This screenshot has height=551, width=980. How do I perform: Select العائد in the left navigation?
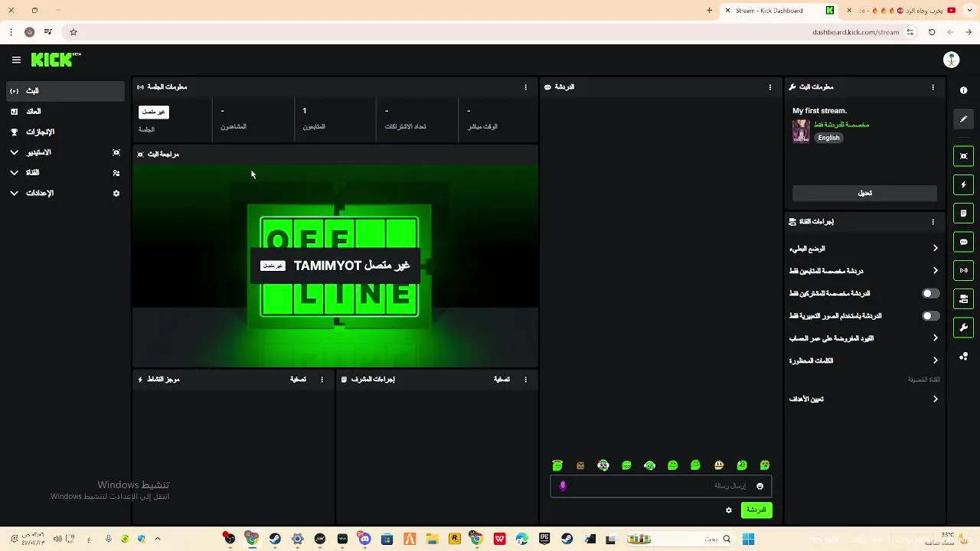coord(65,112)
